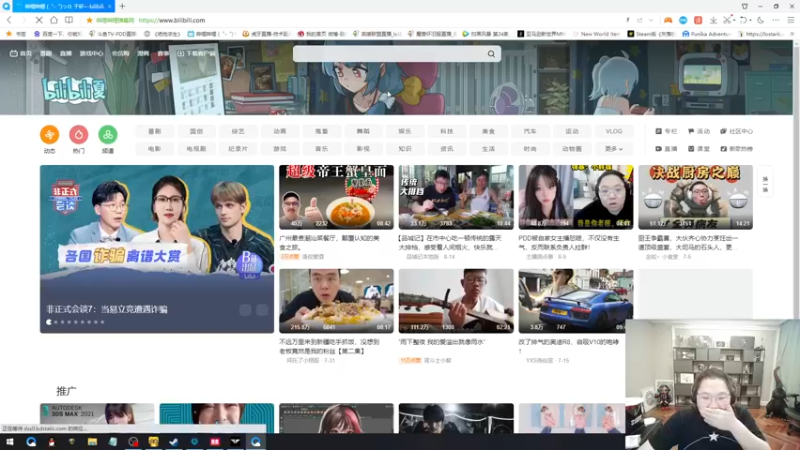This screenshot has height=450, width=800.
Task: Select first carousel indicator dot
Action: click(49, 322)
